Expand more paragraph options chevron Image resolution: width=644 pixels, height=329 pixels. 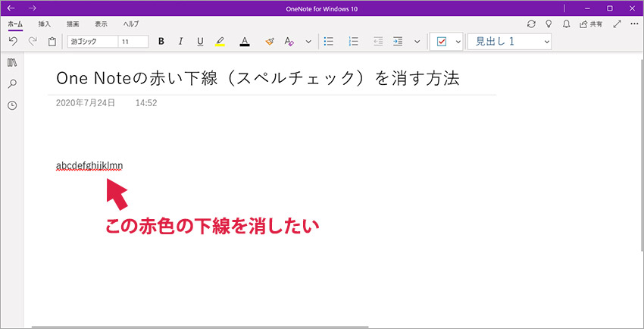click(x=417, y=42)
